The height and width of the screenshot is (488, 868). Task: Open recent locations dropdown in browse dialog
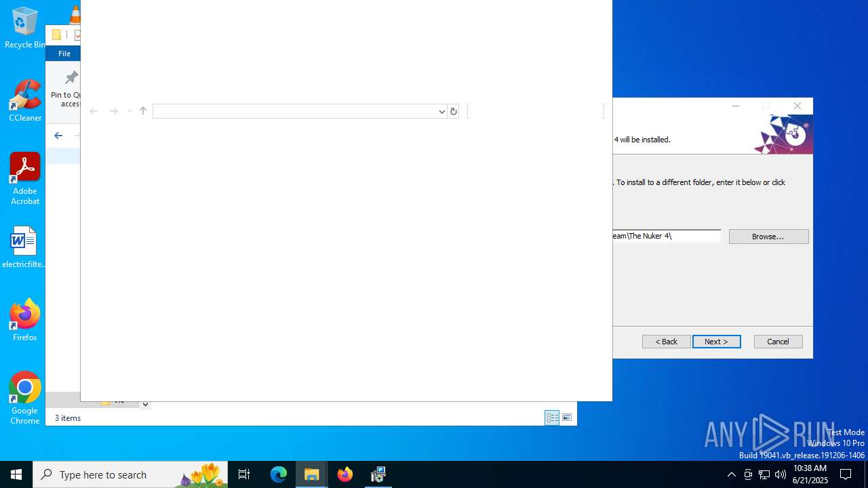click(130, 111)
